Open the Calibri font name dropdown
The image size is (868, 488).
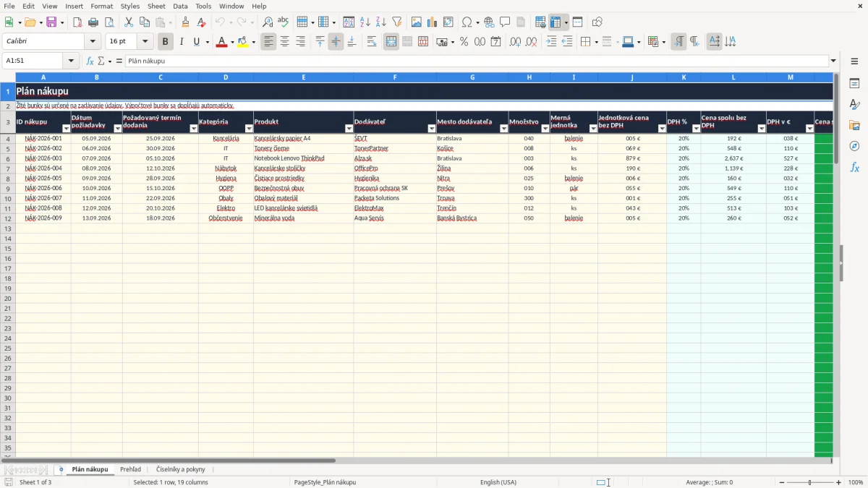(x=93, y=42)
